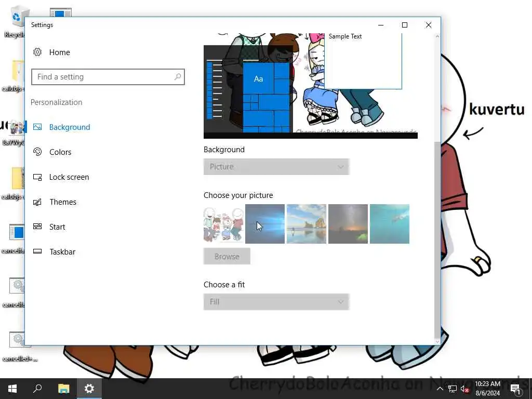Click the Start tiles icon in sidebar

37,227
